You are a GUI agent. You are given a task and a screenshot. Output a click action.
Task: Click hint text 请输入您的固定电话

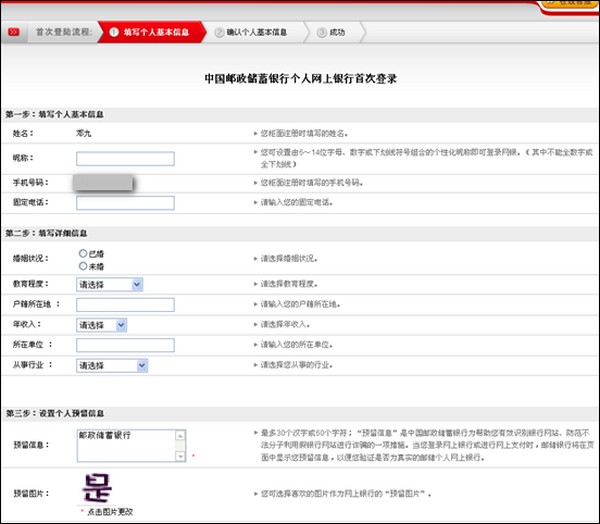click(297, 202)
